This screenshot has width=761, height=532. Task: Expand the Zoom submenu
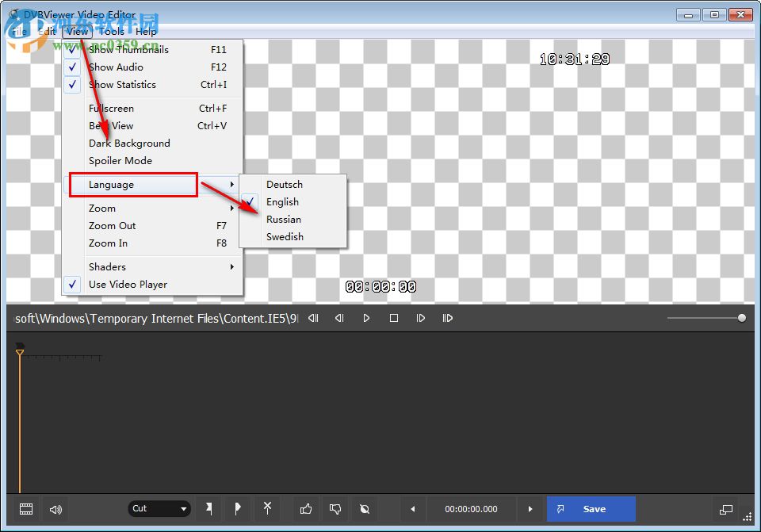[x=102, y=208]
